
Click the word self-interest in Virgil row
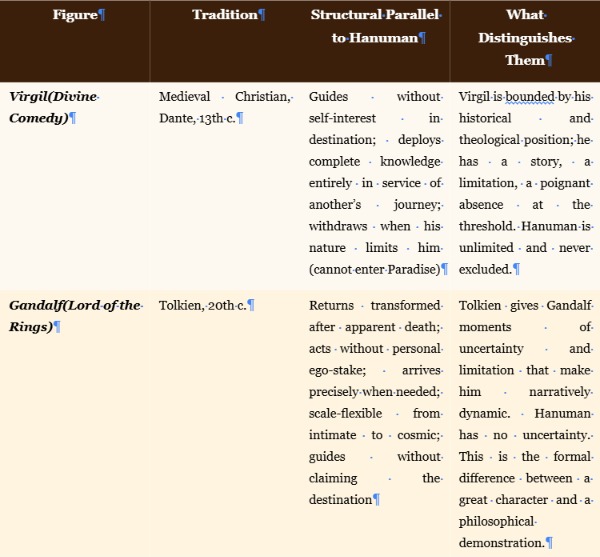342,119
